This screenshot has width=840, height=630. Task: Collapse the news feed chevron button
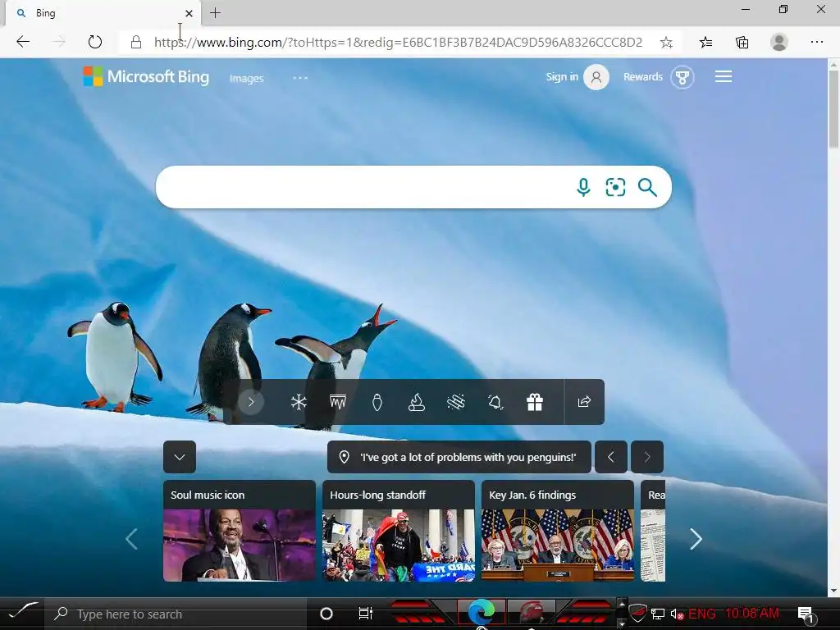tap(180, 457)
